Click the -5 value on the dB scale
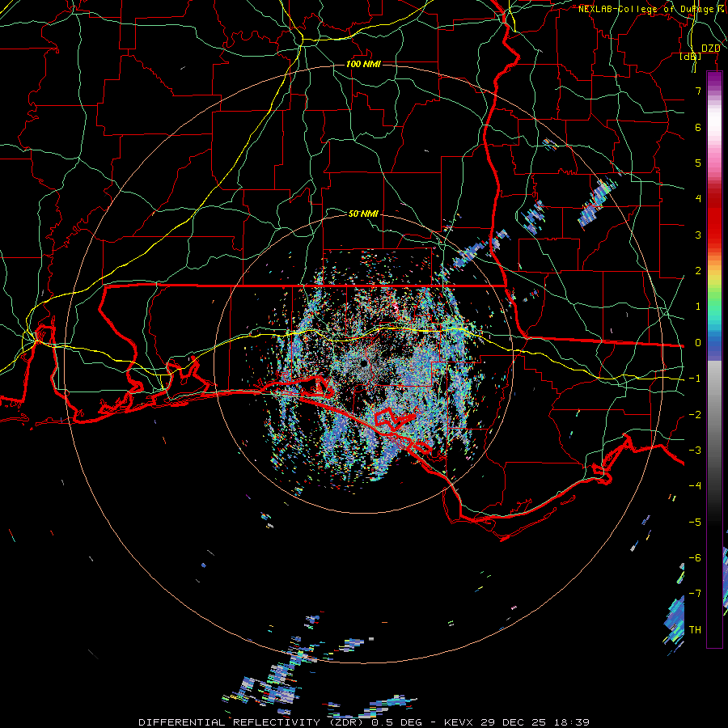 click(695, 523)
